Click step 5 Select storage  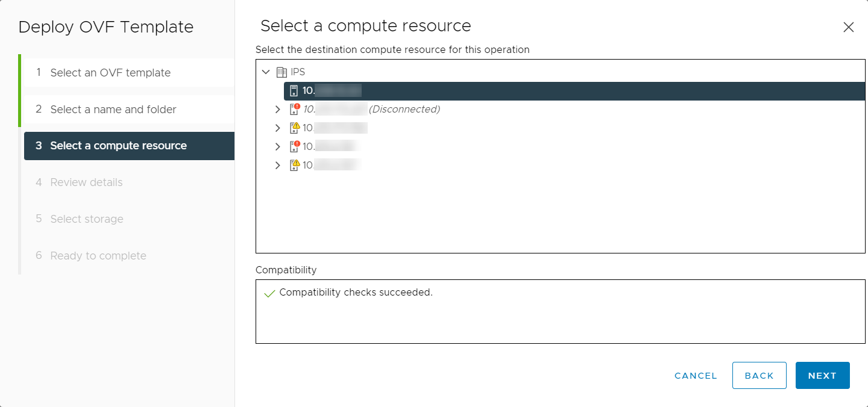click(128, 219)
